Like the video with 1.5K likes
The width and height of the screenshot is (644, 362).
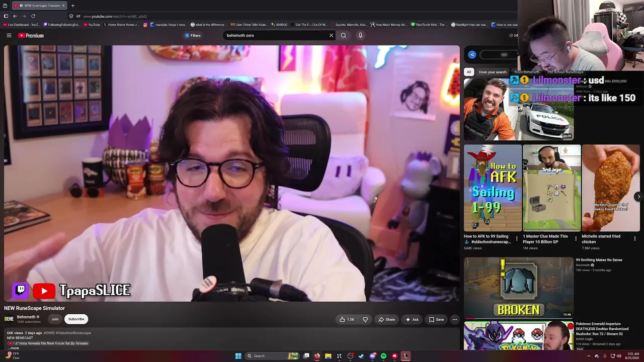347,319
